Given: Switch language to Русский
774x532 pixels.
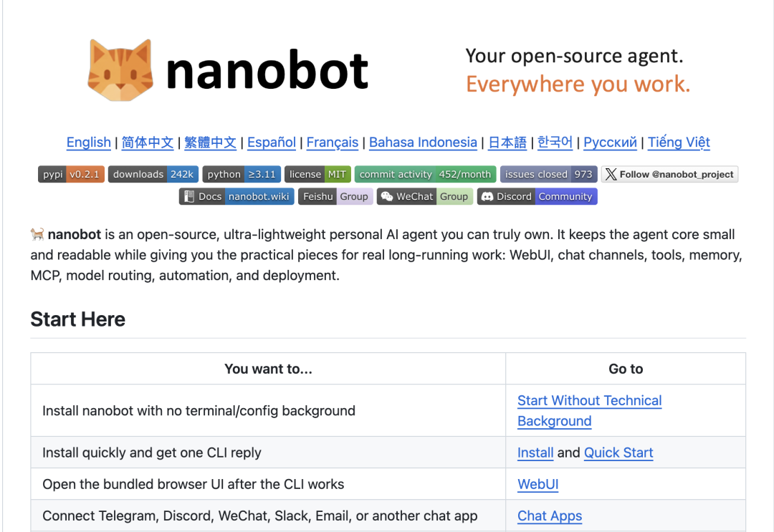Looking at the screenshot, I should point(610,142).
